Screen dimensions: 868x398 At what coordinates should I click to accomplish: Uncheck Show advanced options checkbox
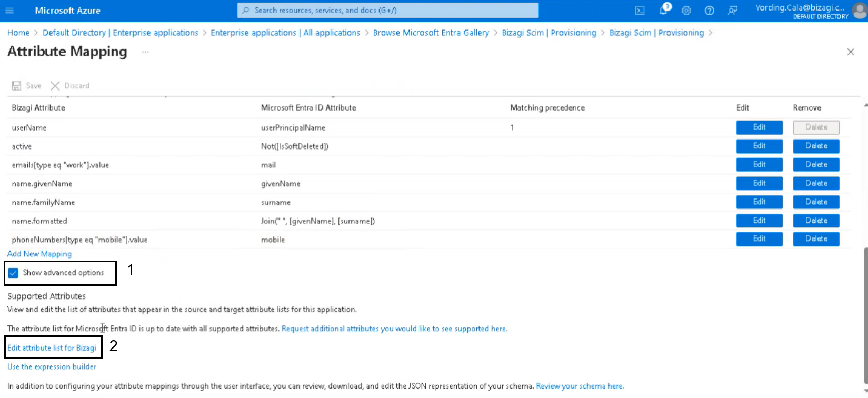13,273
